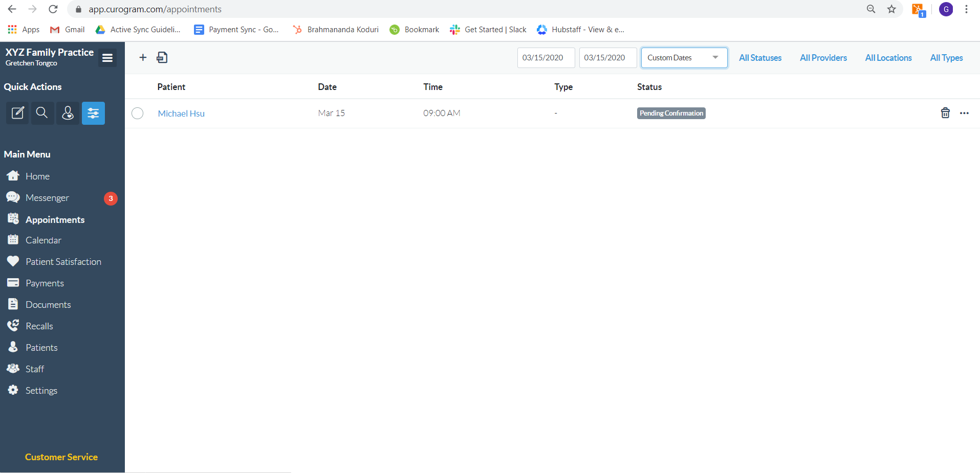This screenshot has width=980, height=473.
Task: Open the Gmail bookmark
Action: tap(68, 30)
